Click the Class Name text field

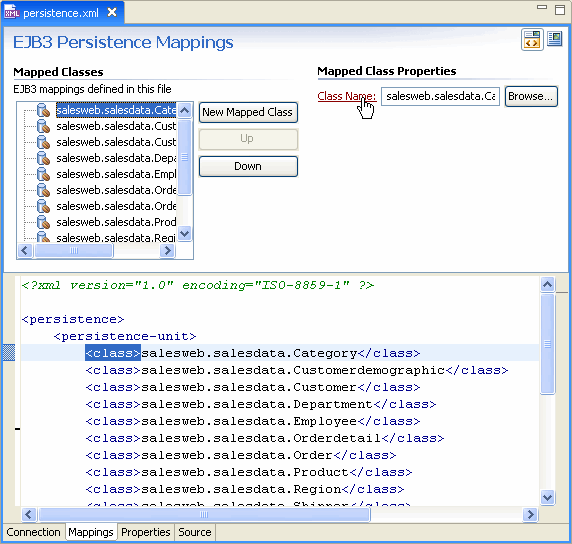(440, 96)
